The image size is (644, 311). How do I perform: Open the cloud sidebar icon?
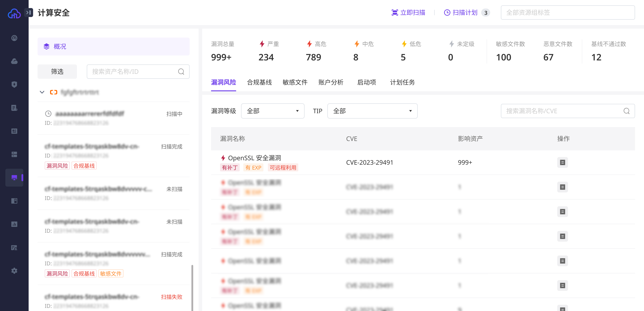point(14,61)
